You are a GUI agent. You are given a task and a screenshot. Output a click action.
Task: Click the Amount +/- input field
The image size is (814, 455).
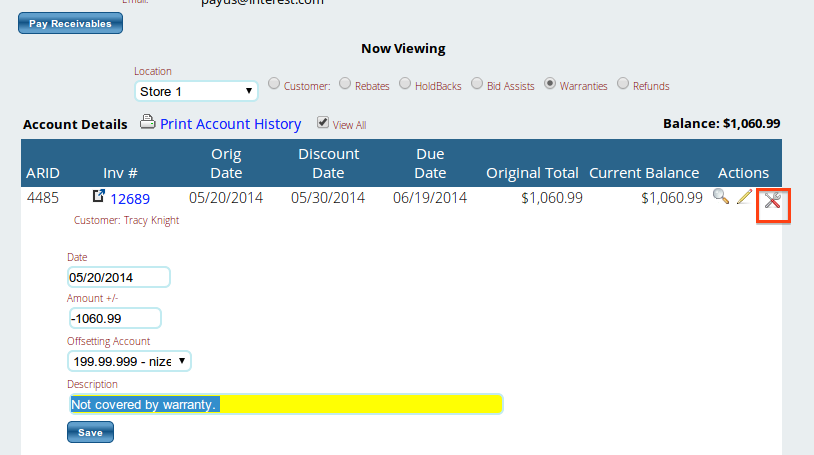pos(114,318)
